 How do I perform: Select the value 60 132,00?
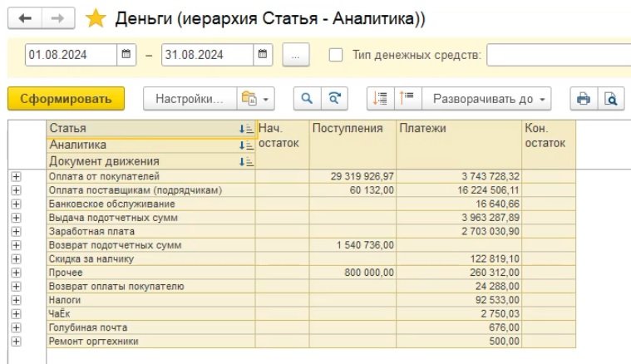(372, 190)
